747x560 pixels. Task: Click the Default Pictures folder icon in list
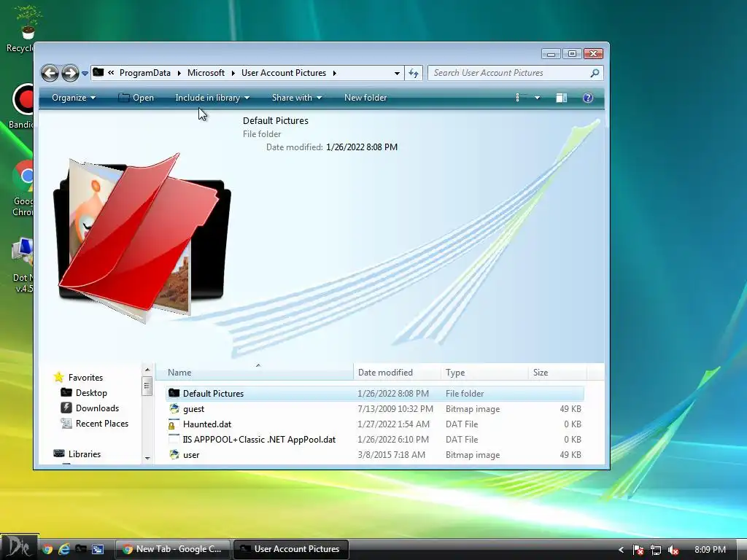point(174,393)
